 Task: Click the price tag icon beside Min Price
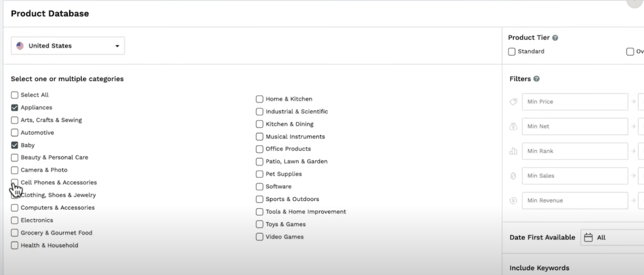513,102
